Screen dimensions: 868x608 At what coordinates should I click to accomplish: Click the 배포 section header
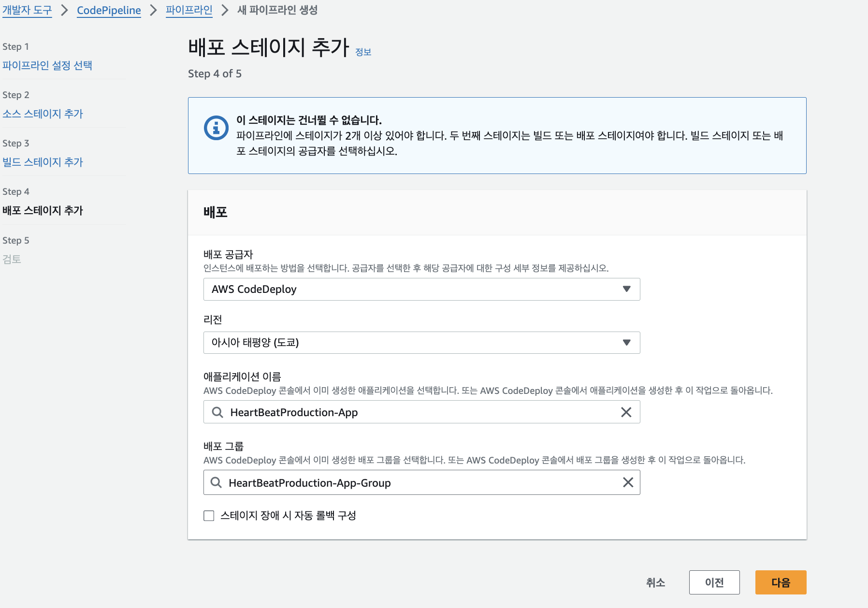(216, 212)
